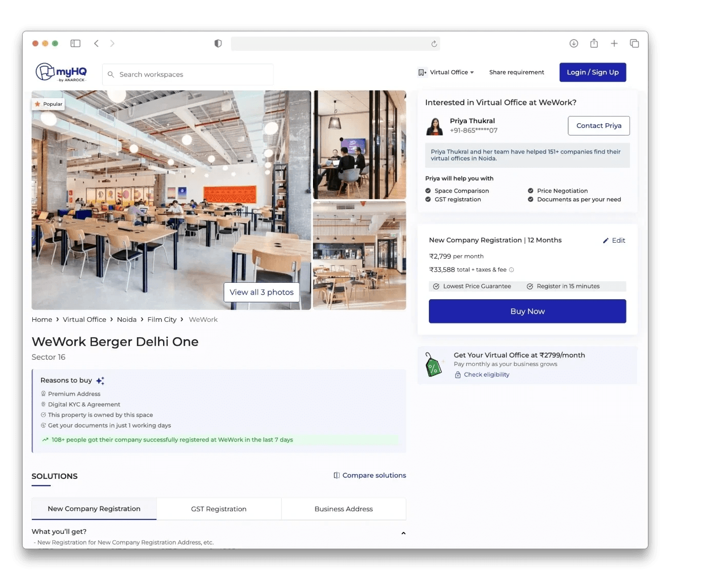Open the cafe area photo thumbnail
Viewport: 728px width, 581px height.
pyautogui.click(x=360, y=256)
